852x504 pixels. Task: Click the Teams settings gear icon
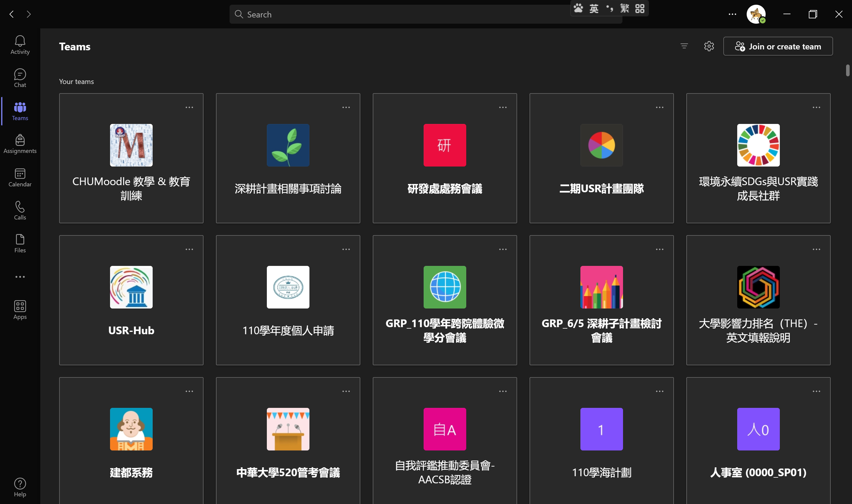pos(709,46)
